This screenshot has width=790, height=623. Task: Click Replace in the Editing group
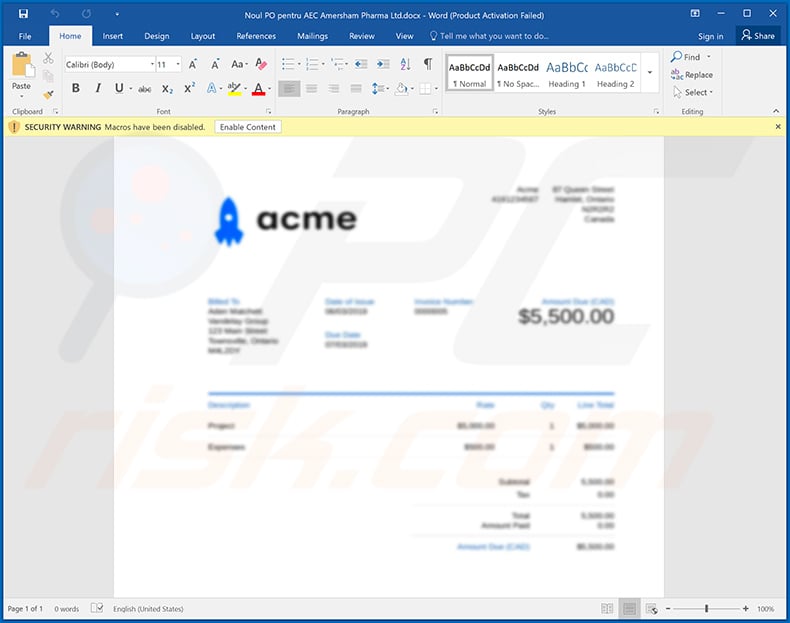click(x=692, y=75)
